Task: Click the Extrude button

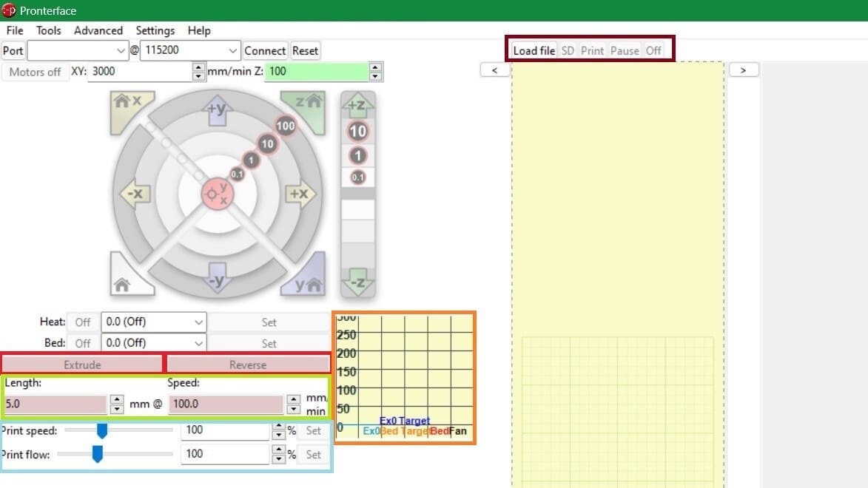Action: (82, 365)
